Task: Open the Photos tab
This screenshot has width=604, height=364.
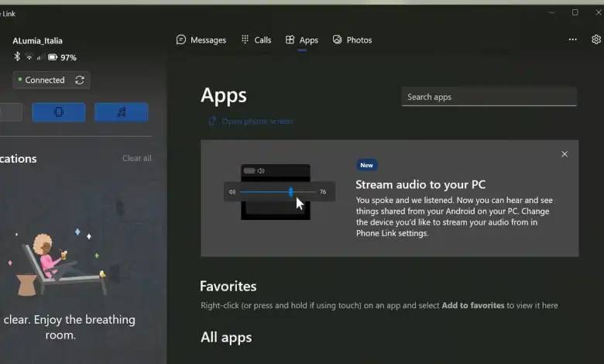Action: tap(352, 39)
